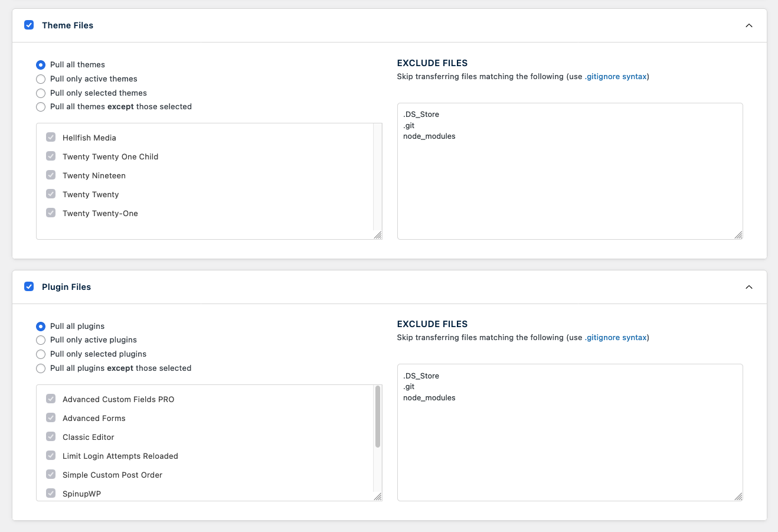Click the Plugin Files exclude files textarea

(570, 433)
